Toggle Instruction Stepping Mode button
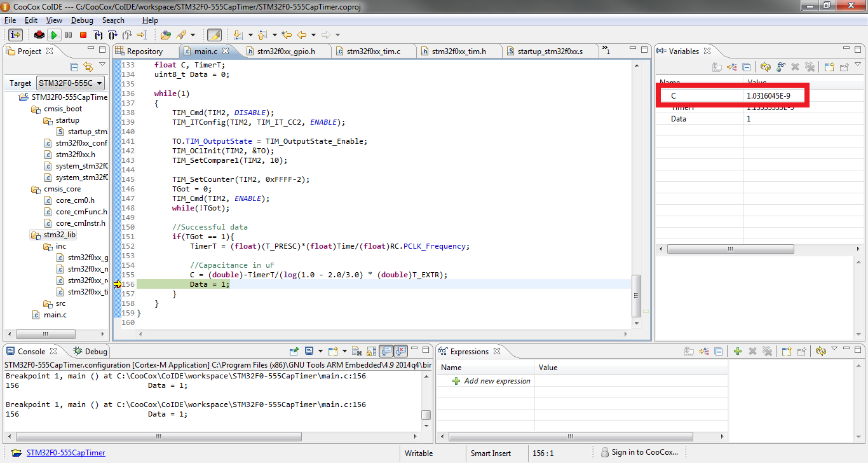The width and height of the screenshot is (868, 463). pos(15,35)
